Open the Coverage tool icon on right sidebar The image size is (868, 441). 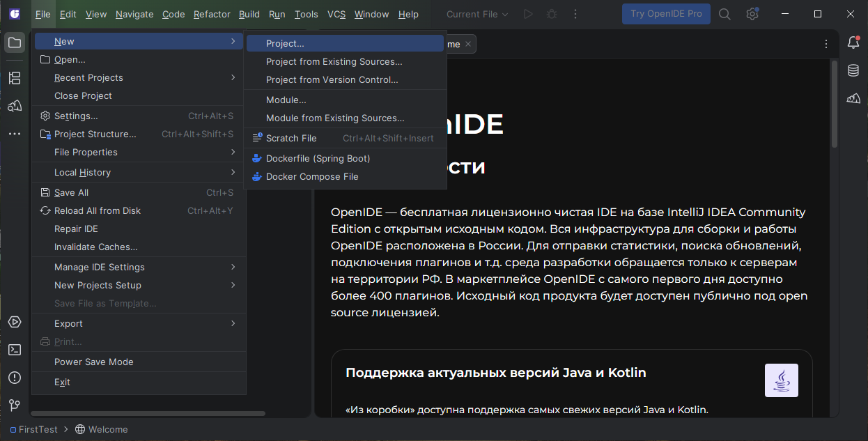853,98
